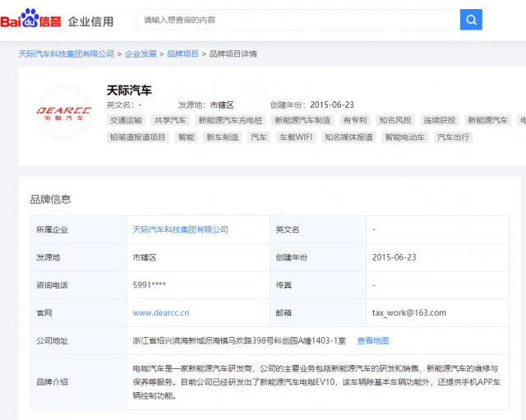Select the 新能源汽车制造 tag
The height and width of the screenshot is (420, 526).
(x=302, y=120)
